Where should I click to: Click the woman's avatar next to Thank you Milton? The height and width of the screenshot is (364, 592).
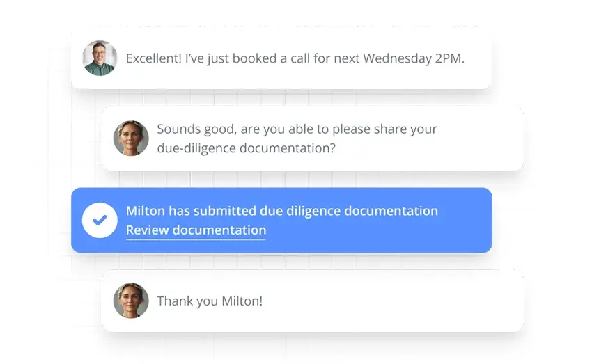pos(131,301)
